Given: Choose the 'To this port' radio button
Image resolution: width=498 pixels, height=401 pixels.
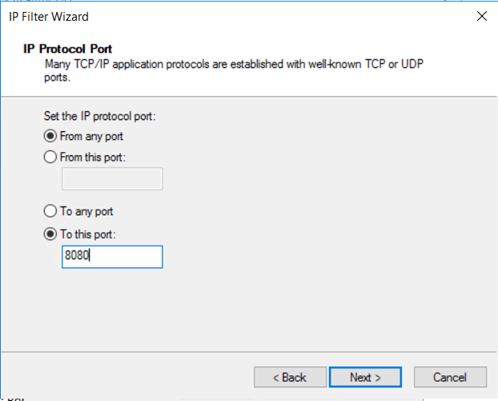Looking at the screenshot, I should [50, 234].
